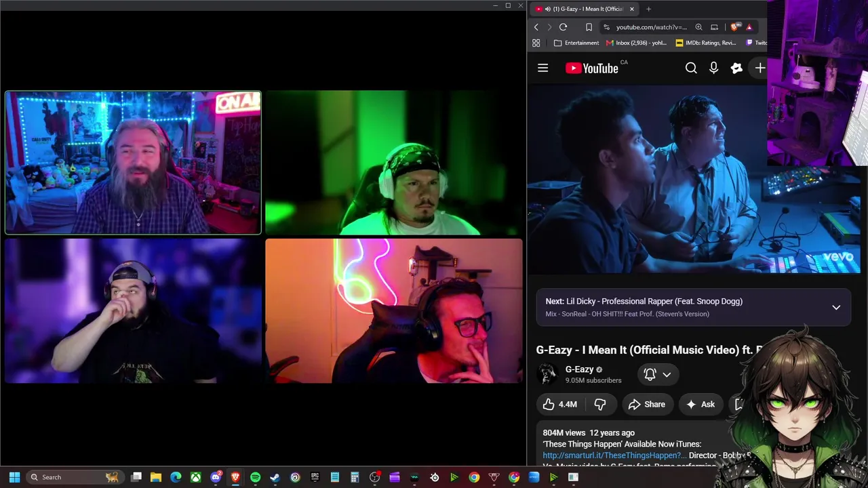Start YouTube voice search with microphone
Image resolution: width=868 pixels, height=488 pixels.
713,68
